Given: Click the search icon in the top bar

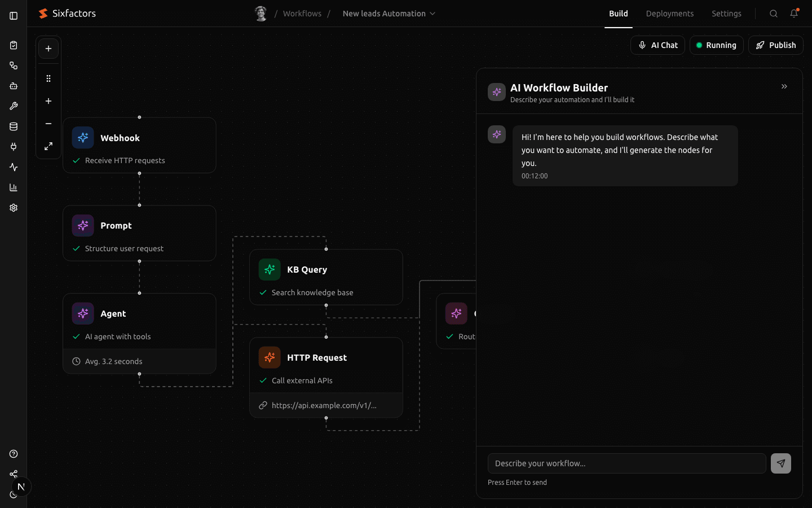Looking at the screenshot, I should click(774, 13).
